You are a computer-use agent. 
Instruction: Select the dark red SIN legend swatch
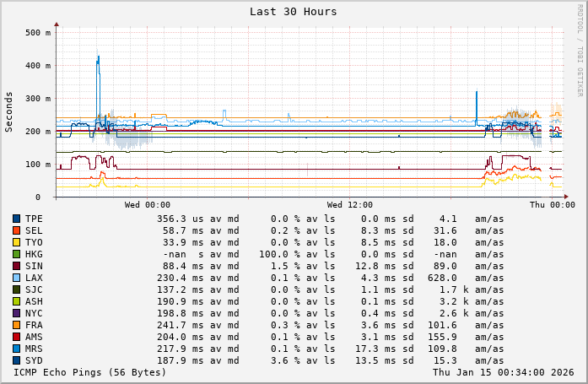(x=16, y=266)
